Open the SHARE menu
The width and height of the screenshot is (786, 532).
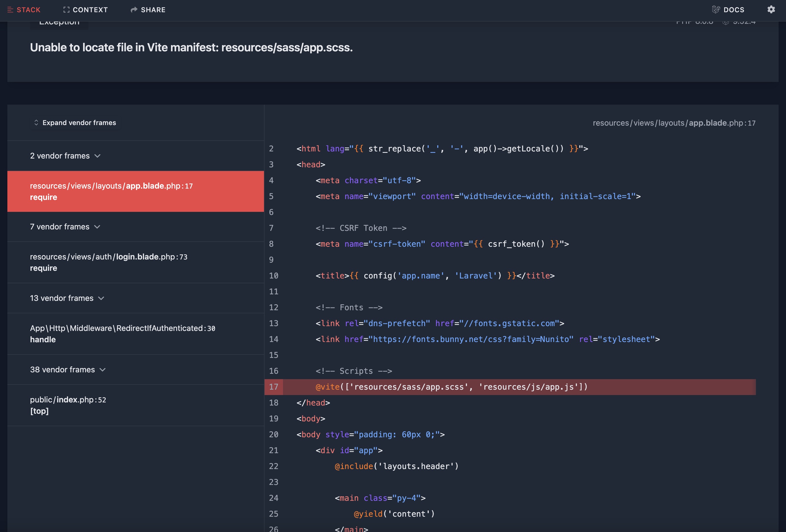(x=153, y=10)
